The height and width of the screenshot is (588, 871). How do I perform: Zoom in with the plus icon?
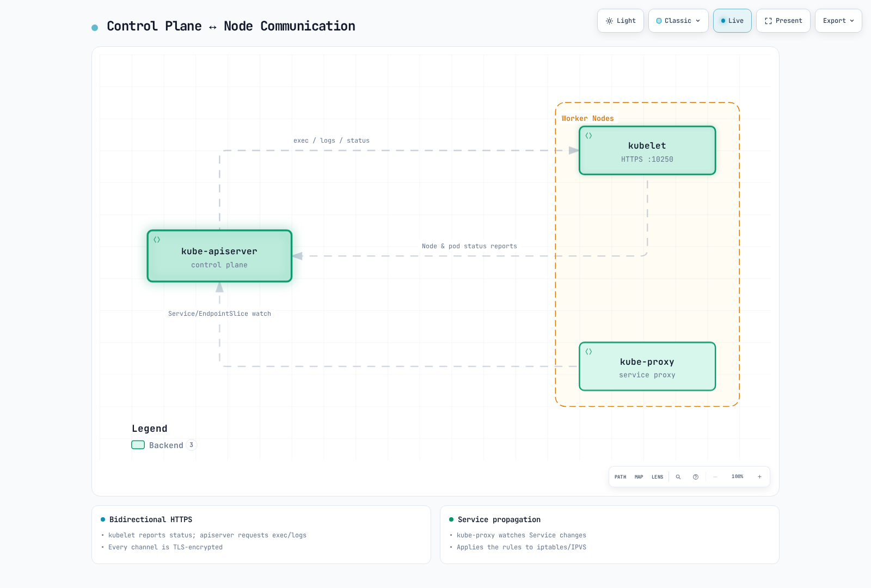tap(759, 477)
